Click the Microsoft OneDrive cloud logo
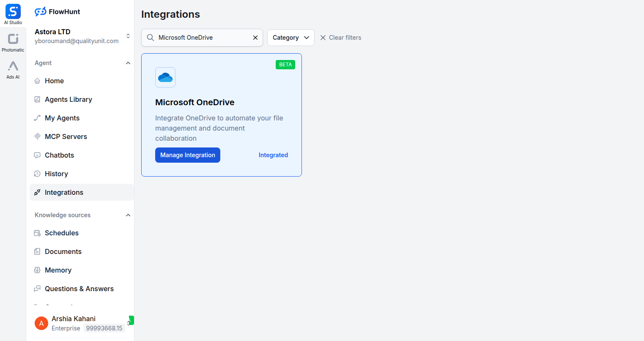644x341 pixels. pos(165,77)
